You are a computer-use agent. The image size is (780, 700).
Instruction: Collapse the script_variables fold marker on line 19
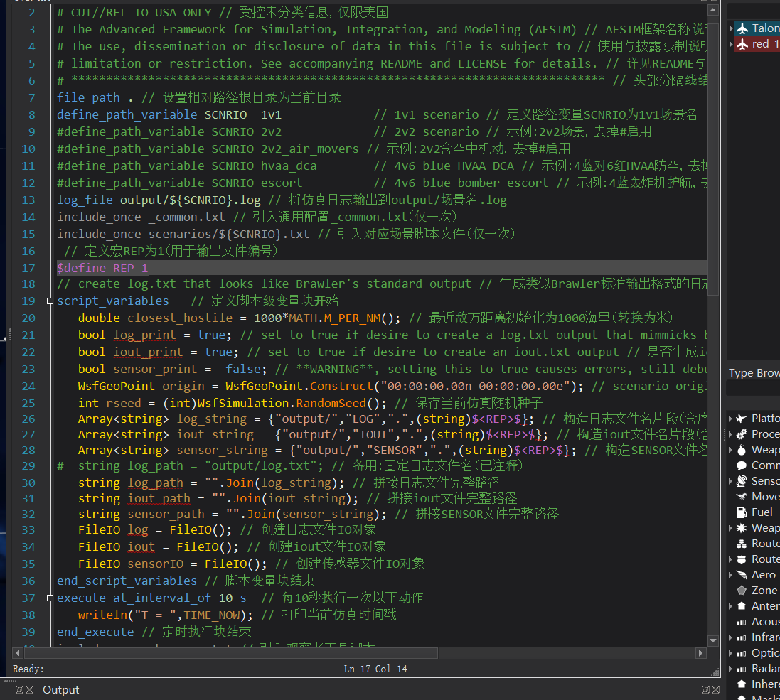[50, 301]
